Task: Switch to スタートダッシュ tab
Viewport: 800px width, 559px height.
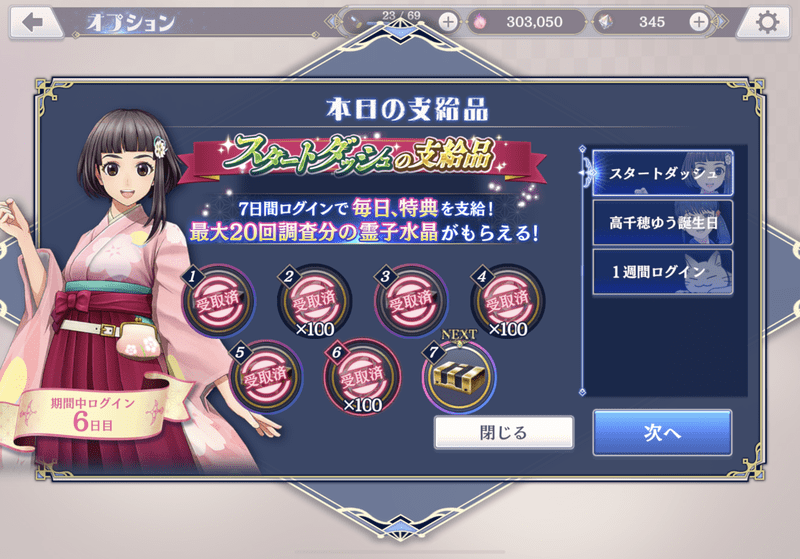Action: [x=663, y=173]
